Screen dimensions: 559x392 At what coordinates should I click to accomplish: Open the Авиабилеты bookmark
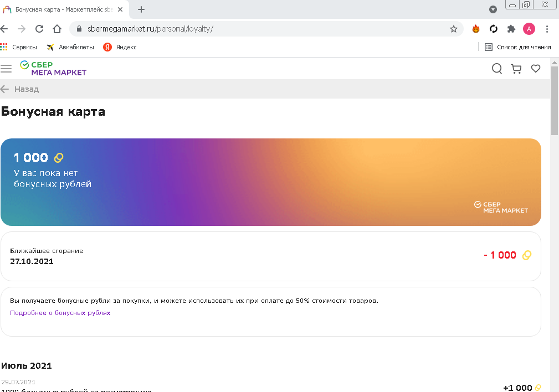coord(70,47)
